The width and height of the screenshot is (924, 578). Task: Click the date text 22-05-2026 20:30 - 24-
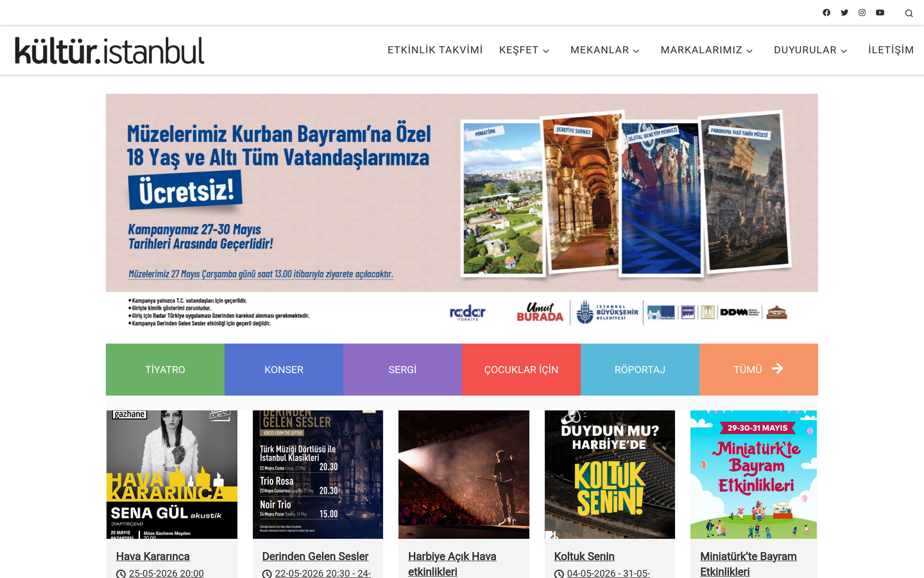323,574
